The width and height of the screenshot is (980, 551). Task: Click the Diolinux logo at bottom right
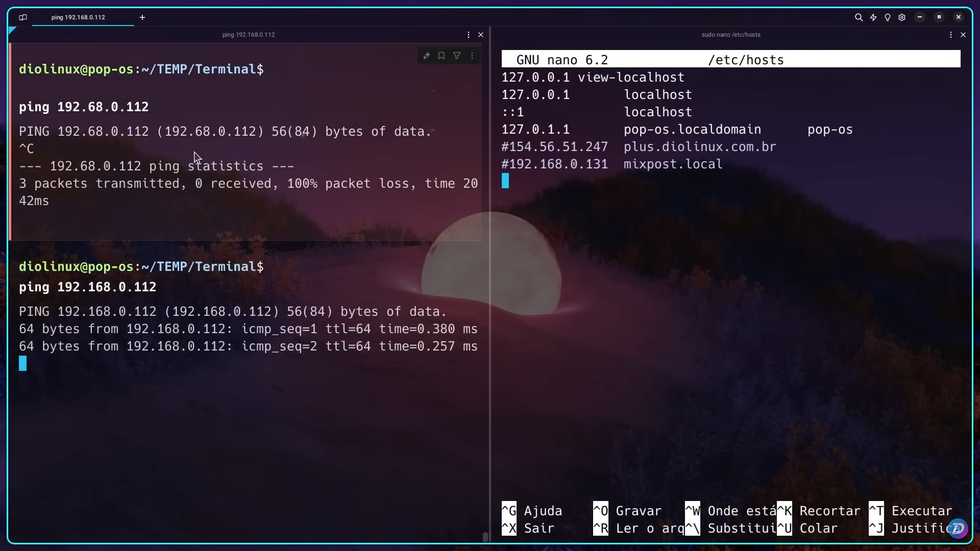959,529
